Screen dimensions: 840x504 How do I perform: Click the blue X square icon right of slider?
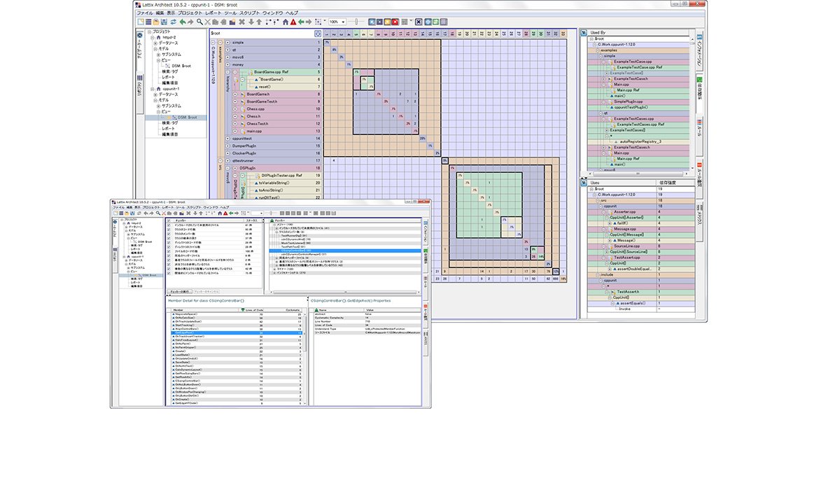point(372,22)
